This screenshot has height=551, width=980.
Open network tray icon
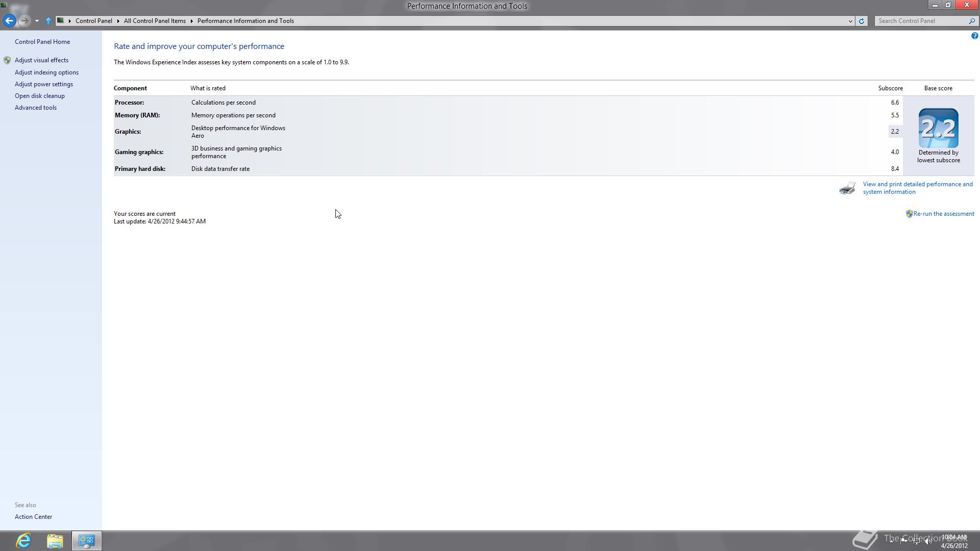[x=916, y=541]
